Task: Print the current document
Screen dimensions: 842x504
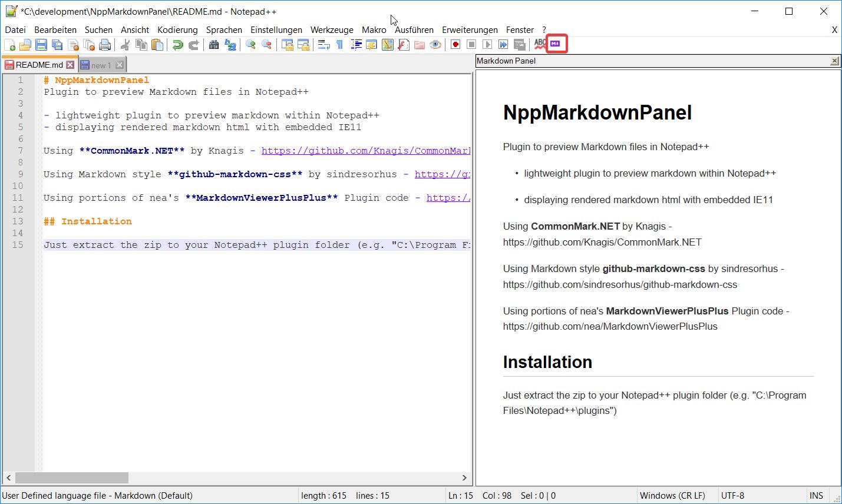Action: click(x=105, y=44)
